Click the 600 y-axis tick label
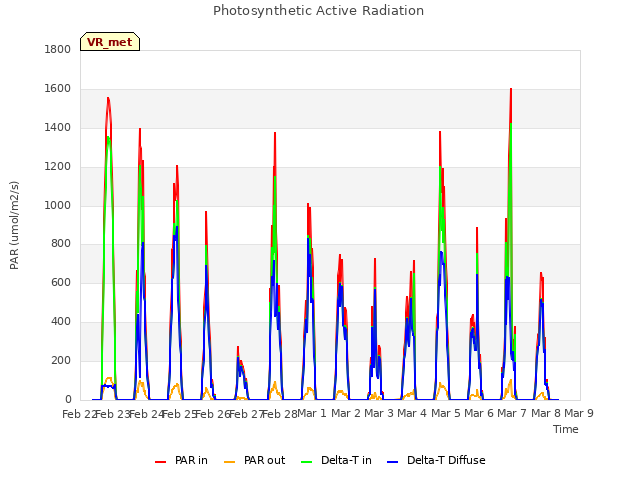 coord(61,283)
